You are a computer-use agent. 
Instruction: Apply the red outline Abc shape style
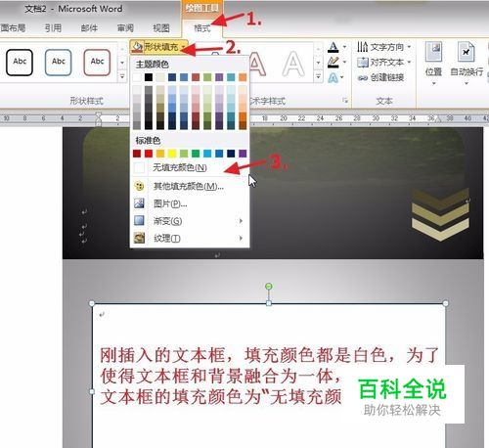[x=97, y=62]
